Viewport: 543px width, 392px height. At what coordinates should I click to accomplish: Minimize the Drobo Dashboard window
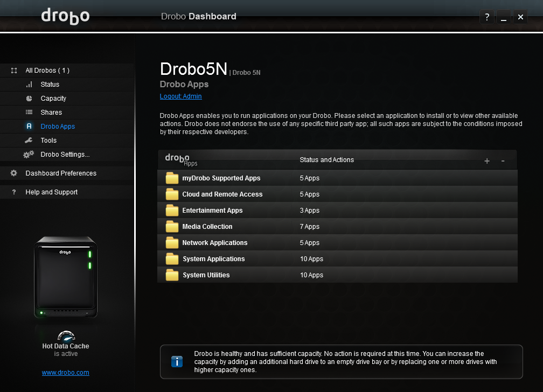point(504,17)
